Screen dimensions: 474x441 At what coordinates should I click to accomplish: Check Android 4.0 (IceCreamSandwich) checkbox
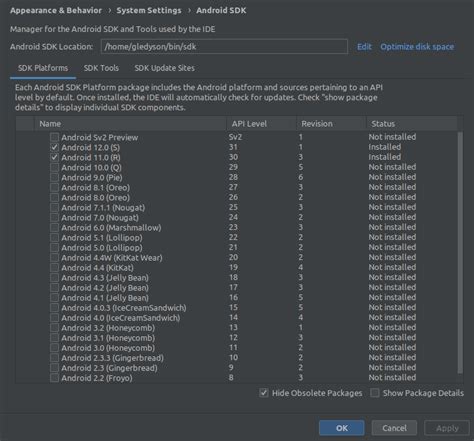point(54,318)
